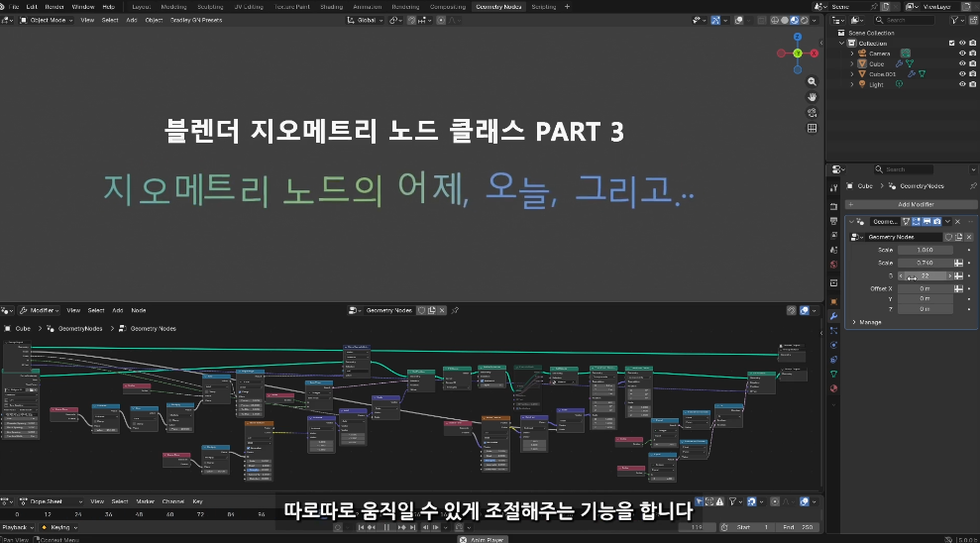Open the Object Data mesh tab icon
This screenshot has height=543, width=980.
click(x=833, y=374)
